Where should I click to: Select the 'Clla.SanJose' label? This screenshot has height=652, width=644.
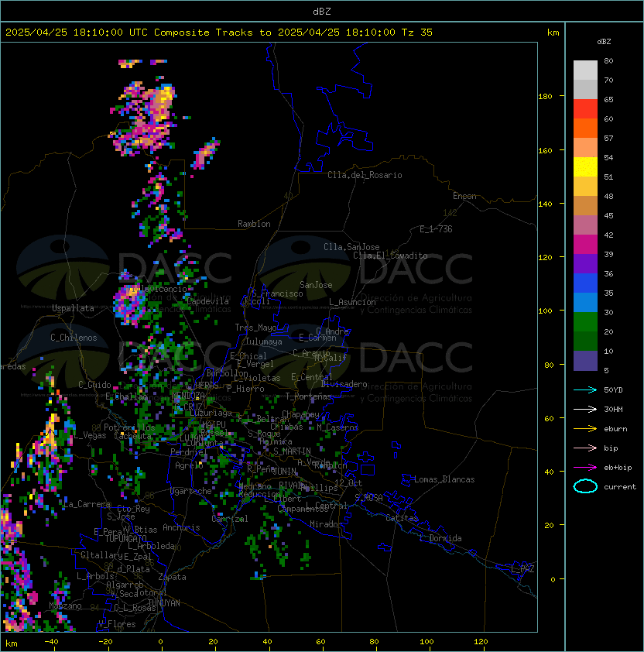351,247
